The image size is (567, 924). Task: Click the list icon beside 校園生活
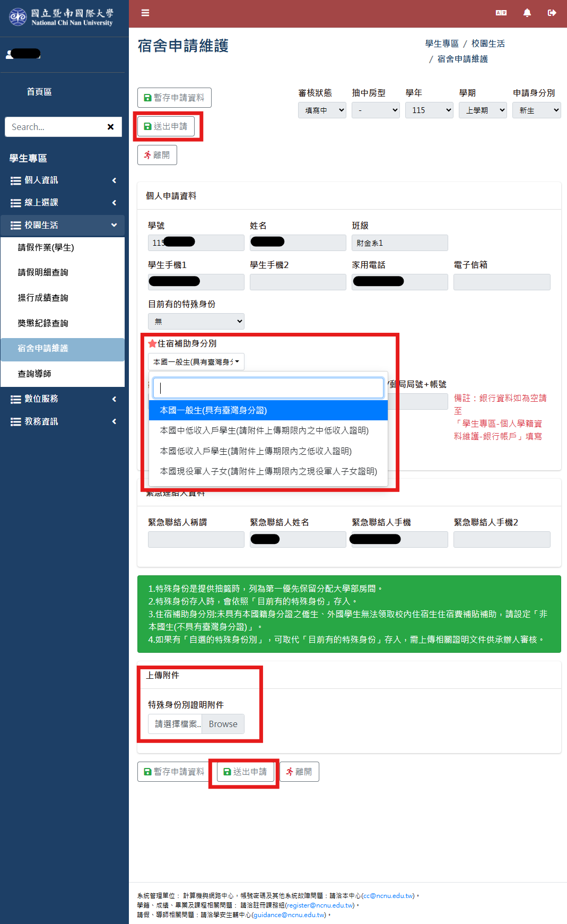[16, 225]
